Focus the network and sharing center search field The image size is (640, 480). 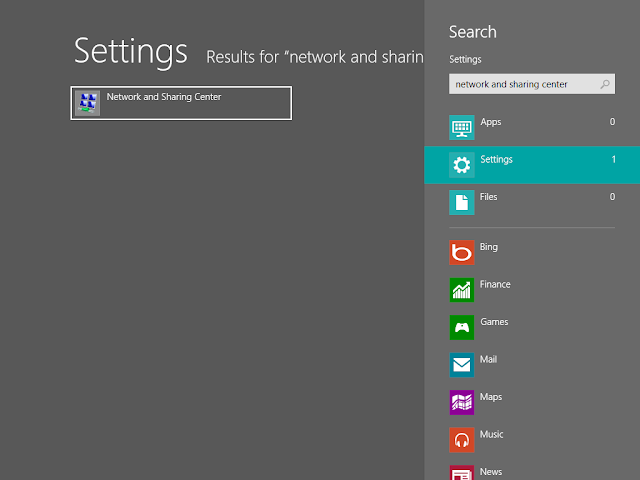click(x=532, y=84)
